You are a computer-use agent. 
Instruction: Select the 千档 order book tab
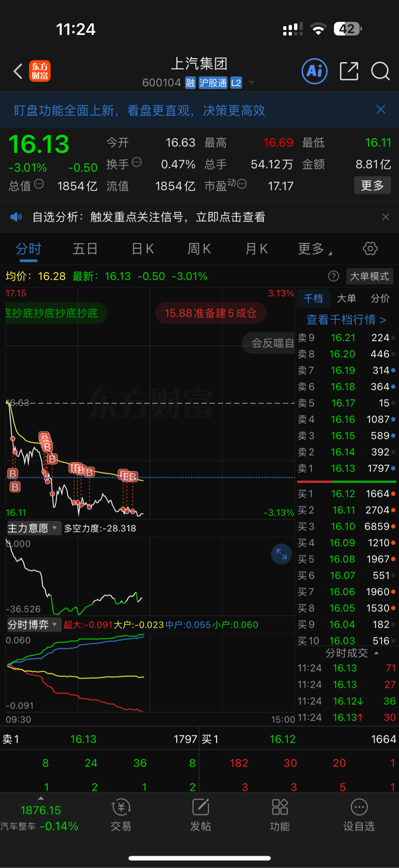(313, 299)
